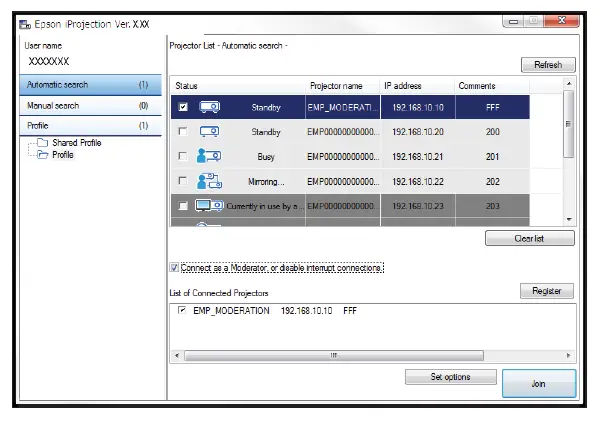The width and height of the screenshot is (611, 422).
Task: Click the Refresh button
Action: click(548, 65)
